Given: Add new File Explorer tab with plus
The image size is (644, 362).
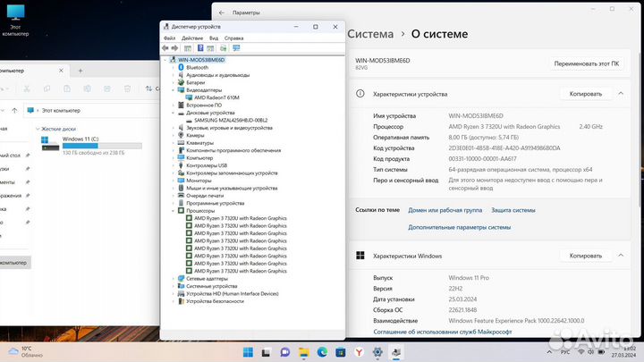Looking at the screenshot, I should (80, 71).
